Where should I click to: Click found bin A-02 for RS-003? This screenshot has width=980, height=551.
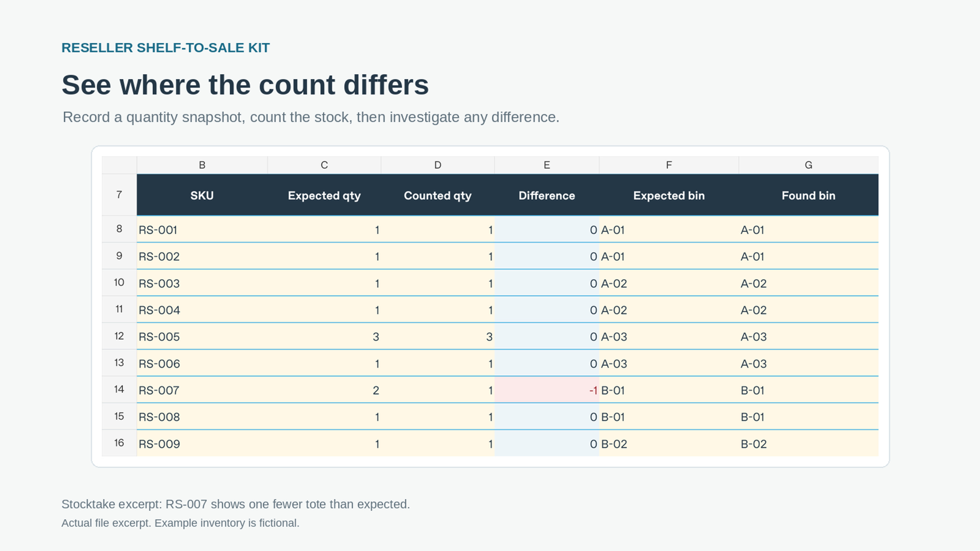pyautogui.click(x=808, y=283)
